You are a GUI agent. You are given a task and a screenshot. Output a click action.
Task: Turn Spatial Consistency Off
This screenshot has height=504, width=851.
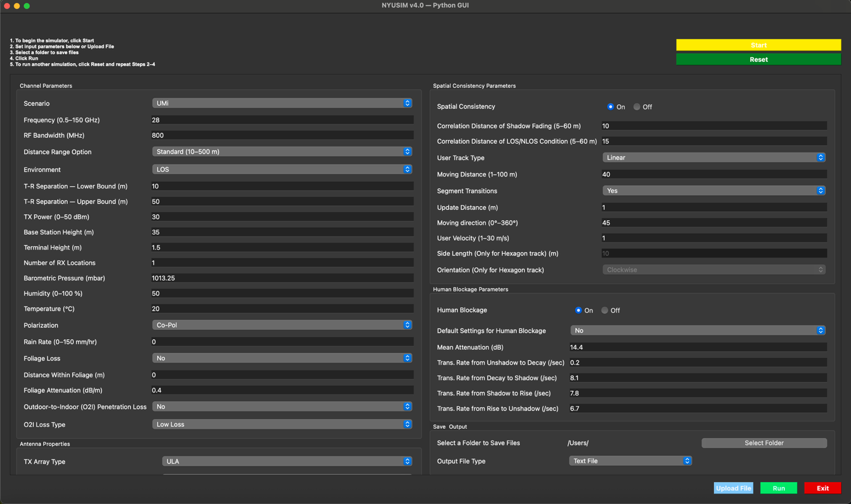click(637, 107)
